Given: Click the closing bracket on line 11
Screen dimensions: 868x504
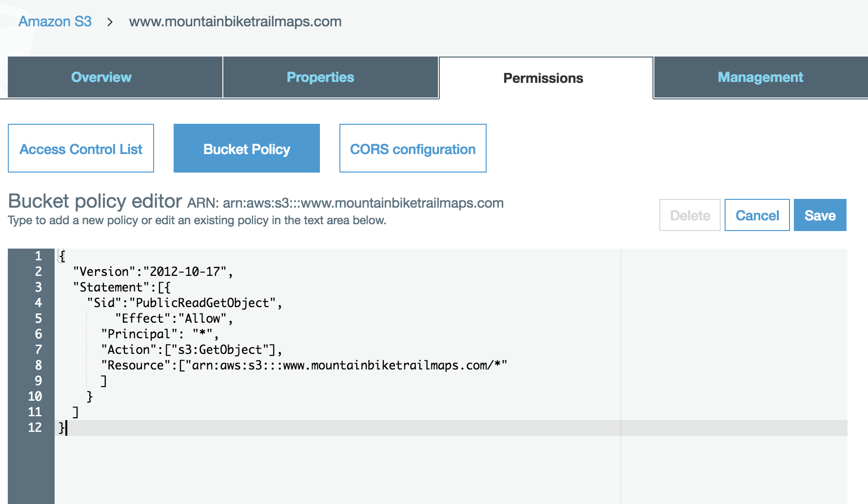Looking at the screenshot, I should (x=76, y=412).
